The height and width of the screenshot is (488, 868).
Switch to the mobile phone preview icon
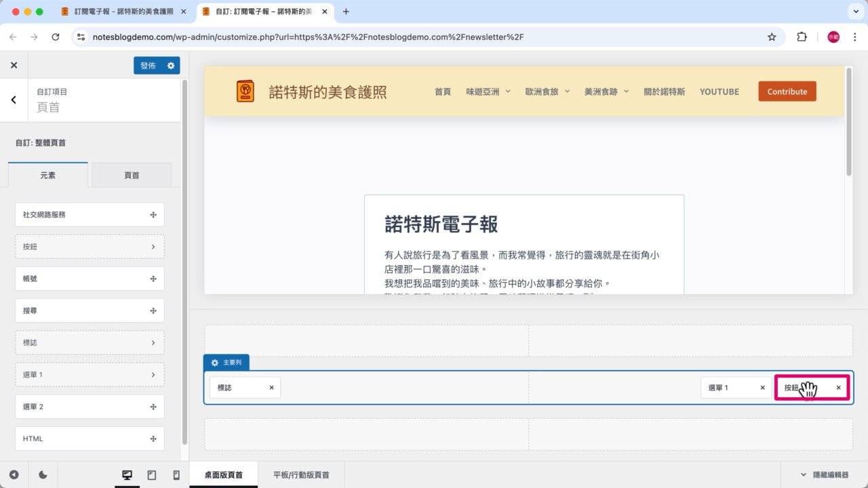coord(176,474)
